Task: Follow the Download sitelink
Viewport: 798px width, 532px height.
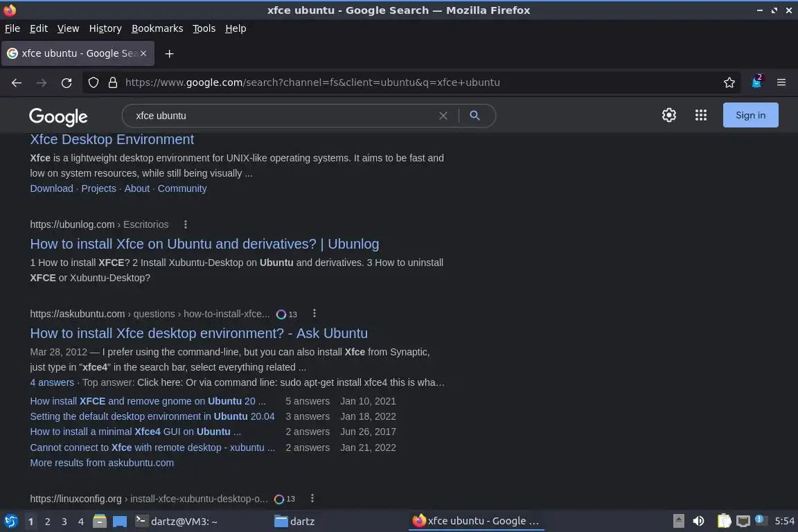Action: 51,188
